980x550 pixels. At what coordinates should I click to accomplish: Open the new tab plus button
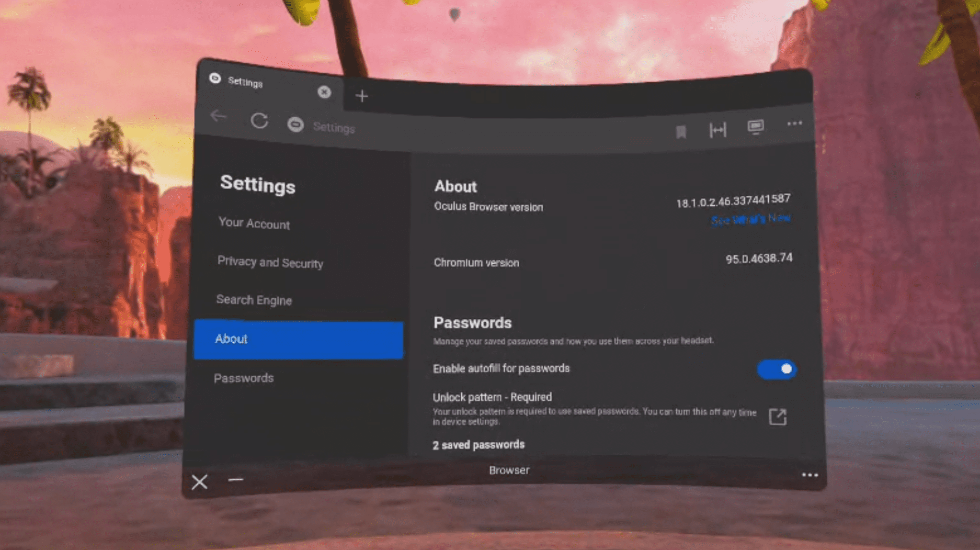[x=362, y=95]
